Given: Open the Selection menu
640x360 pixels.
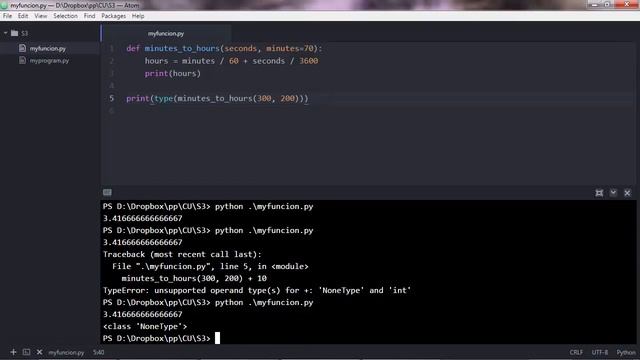Looking at the screenshot, I should 65,16.
